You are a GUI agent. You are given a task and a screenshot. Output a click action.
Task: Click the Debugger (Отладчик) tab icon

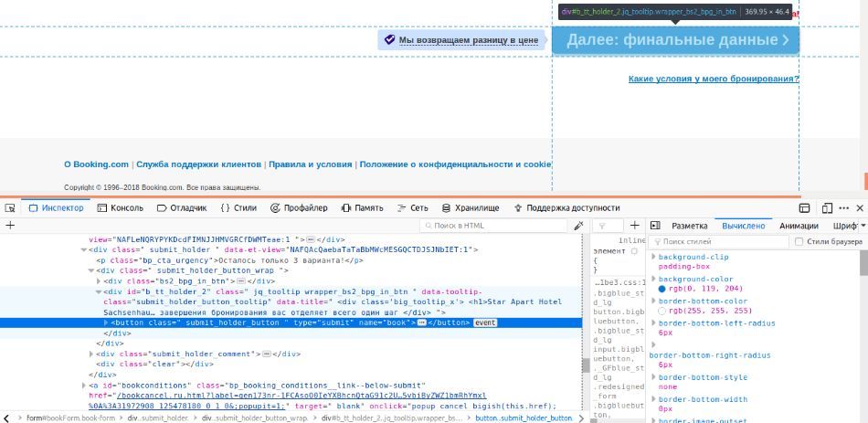point(162,208)
